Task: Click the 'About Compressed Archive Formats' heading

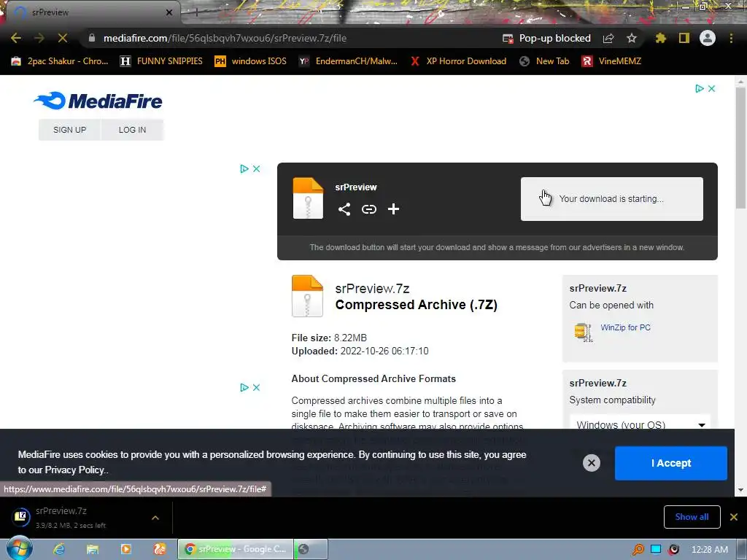Action: point(373,378)
